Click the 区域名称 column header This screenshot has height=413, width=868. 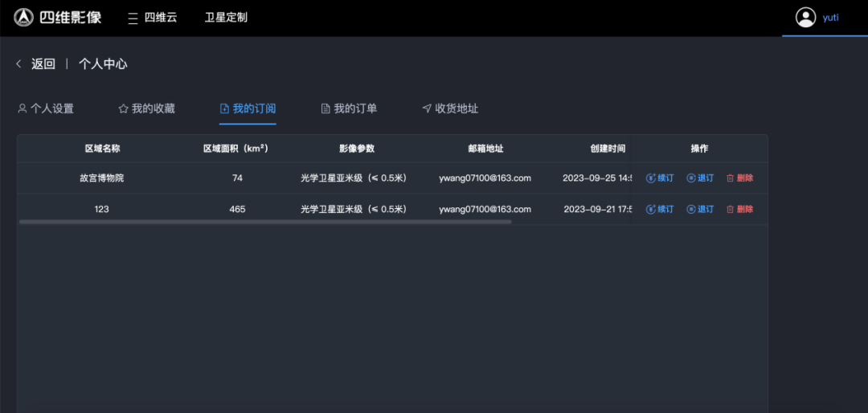(102, 149)
